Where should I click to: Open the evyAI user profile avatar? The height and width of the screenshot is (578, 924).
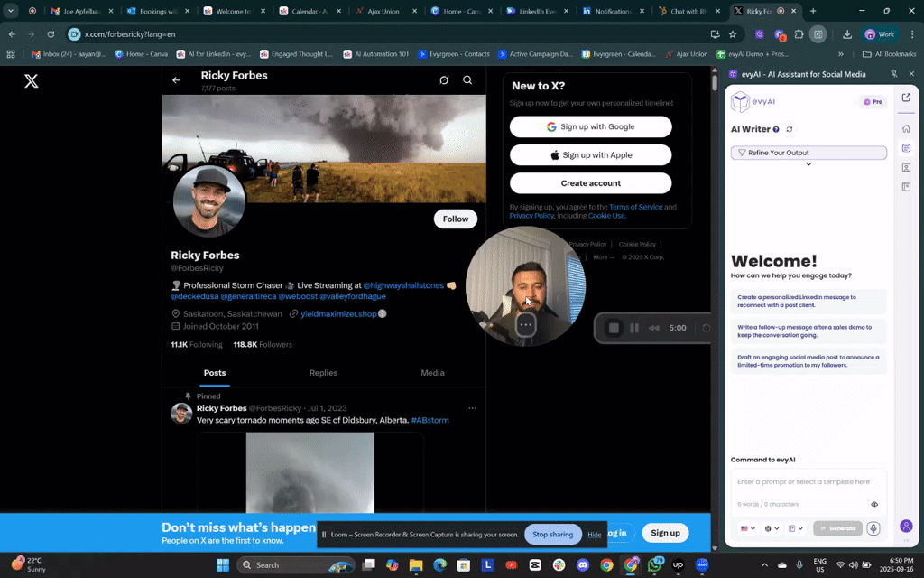click(x=906, y=527)
